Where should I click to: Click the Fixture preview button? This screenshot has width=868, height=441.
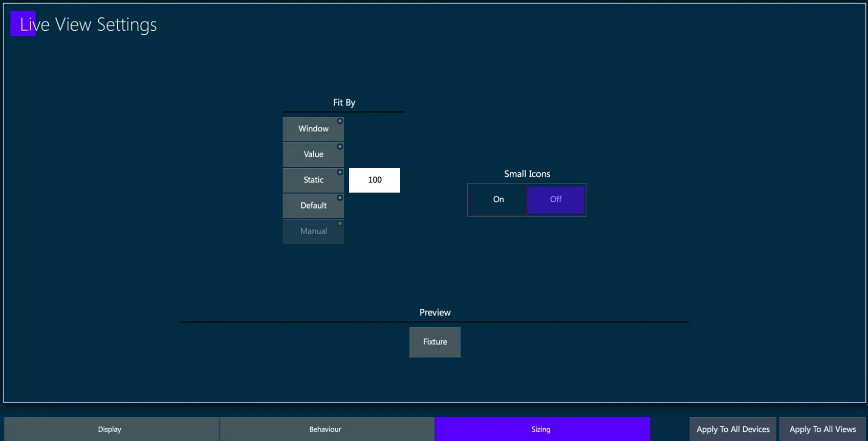(435, 342)
